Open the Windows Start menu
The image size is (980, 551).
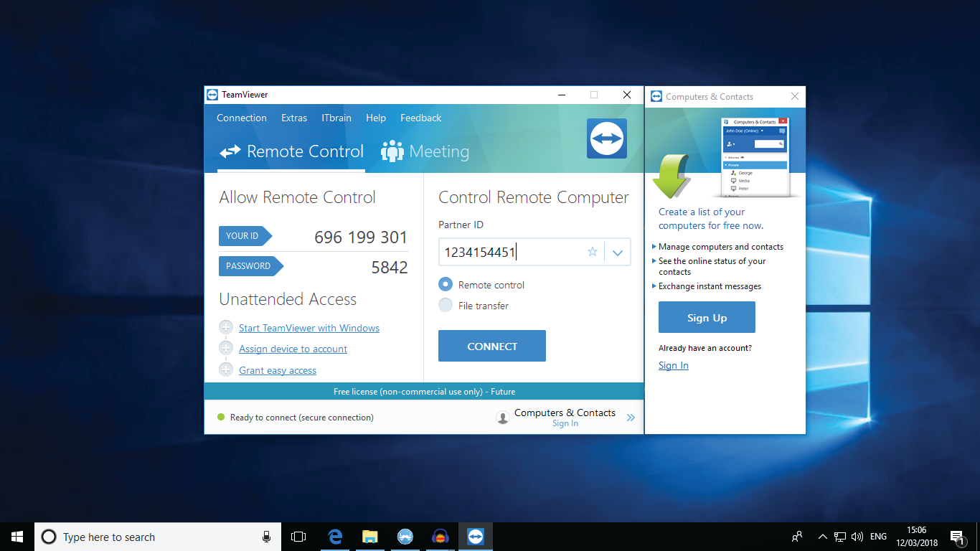[x=17, y=537]
